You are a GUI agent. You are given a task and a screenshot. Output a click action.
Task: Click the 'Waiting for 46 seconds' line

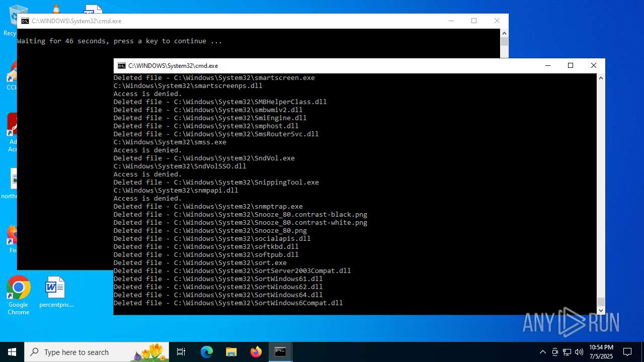(x=120, y=41)
